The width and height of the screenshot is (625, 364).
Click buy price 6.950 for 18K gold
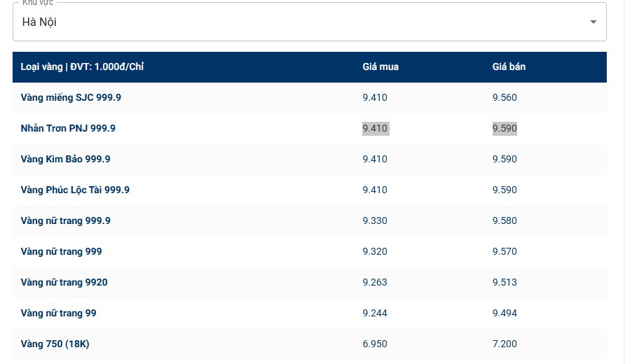tap(375, 344)
